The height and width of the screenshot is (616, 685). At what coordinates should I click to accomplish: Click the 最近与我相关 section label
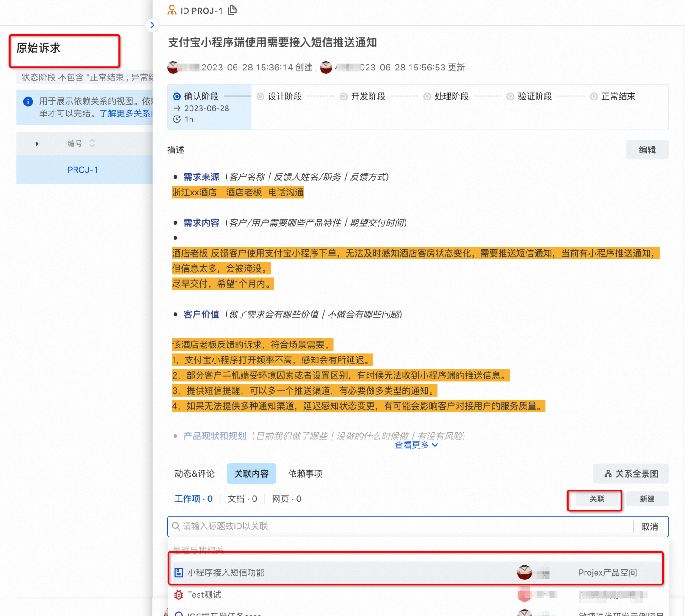point(199,550)
